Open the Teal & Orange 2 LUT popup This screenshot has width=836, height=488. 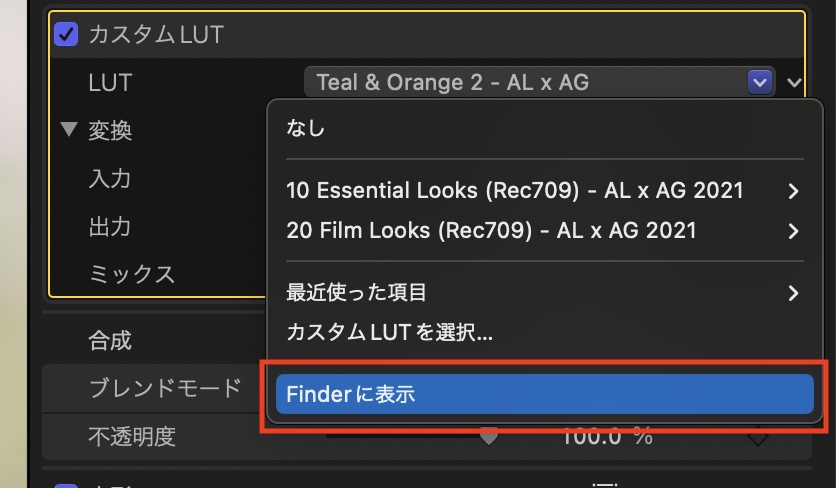[x=540, y=82]
